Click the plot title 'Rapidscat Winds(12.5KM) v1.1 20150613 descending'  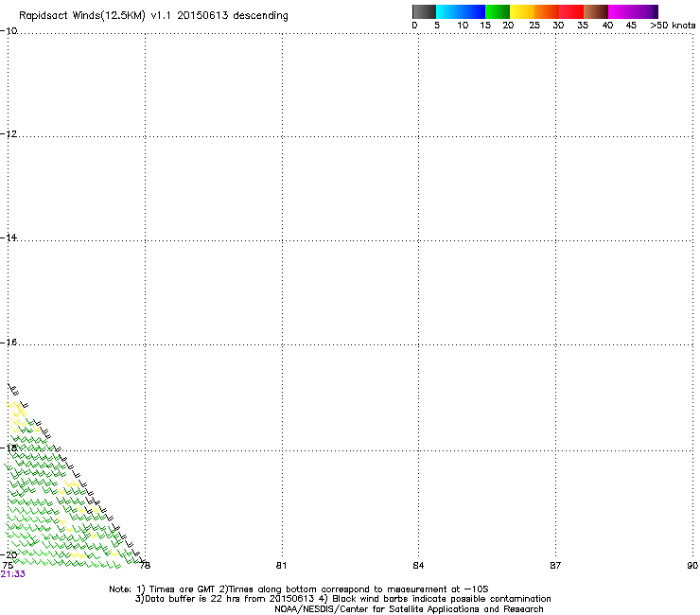[153, 16]
